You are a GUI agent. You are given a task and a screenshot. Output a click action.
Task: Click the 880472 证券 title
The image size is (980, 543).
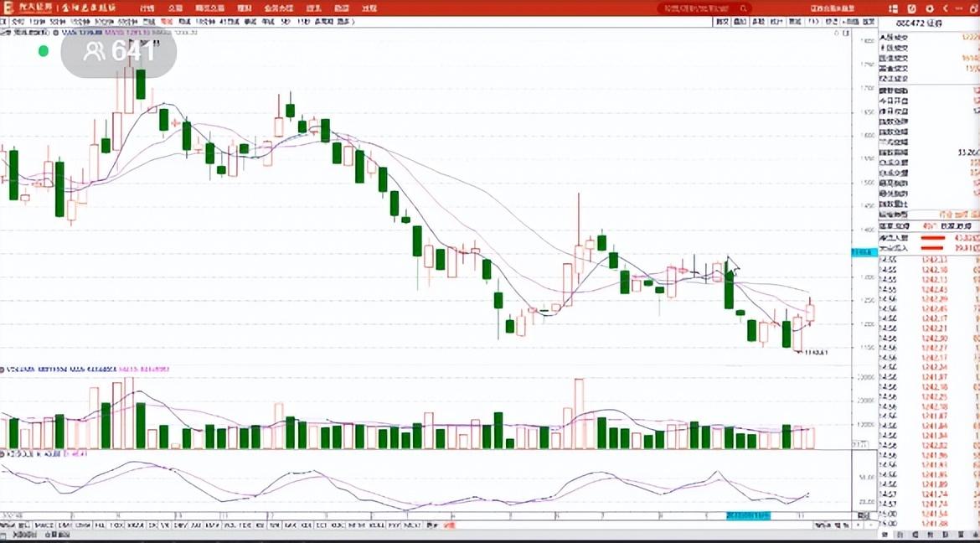(920, 23)
